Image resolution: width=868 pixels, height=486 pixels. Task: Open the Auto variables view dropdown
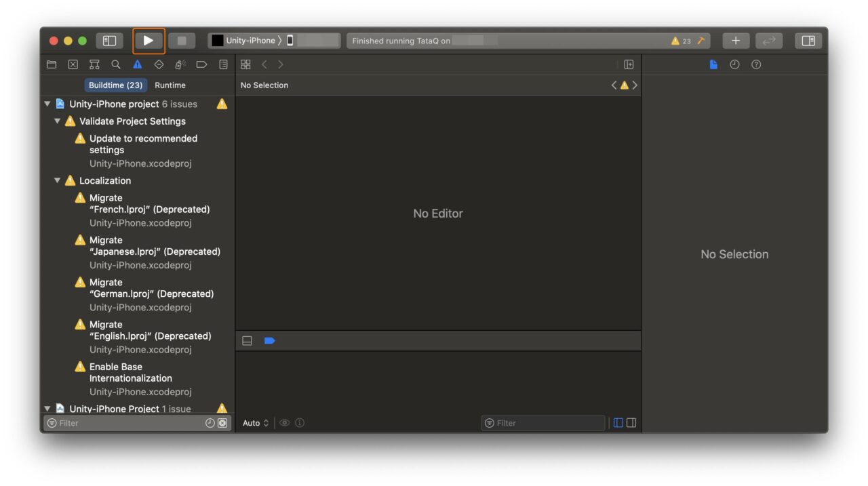[x=255, y=423]
